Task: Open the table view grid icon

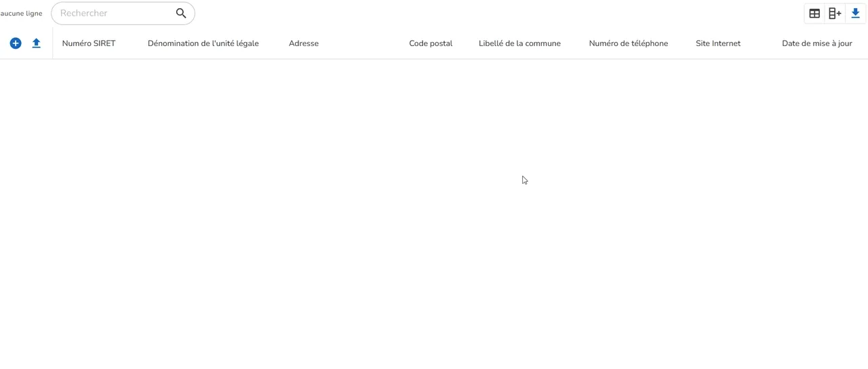Action: pos(814,13)
